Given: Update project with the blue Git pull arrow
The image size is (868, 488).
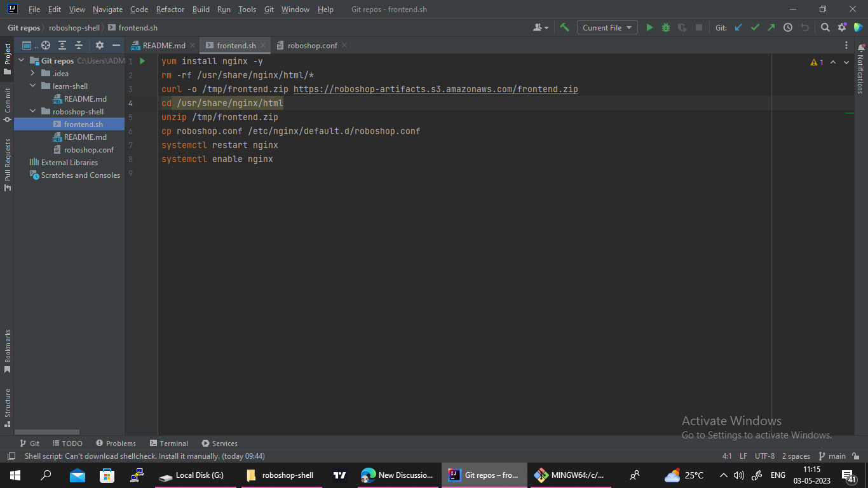Looking at the screenshot, I should (x=739, y=27).
